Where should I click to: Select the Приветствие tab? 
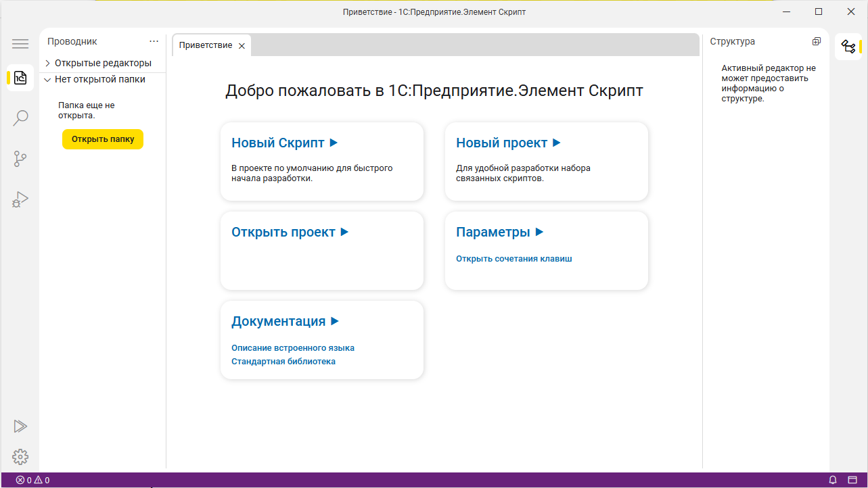click(205, 45)
